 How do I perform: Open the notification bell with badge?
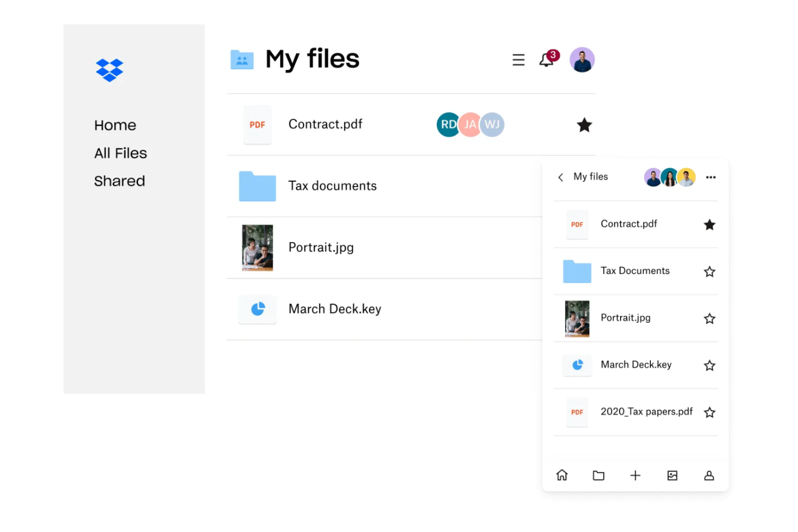pyautogui.click(x=547, y=60)
